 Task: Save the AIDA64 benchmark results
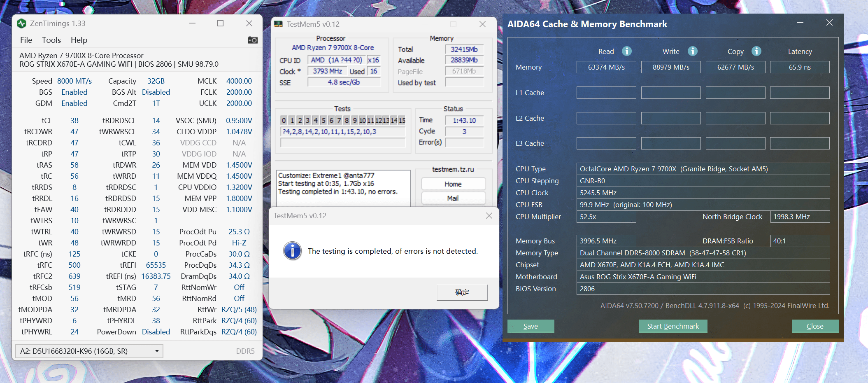pos(531,326)
